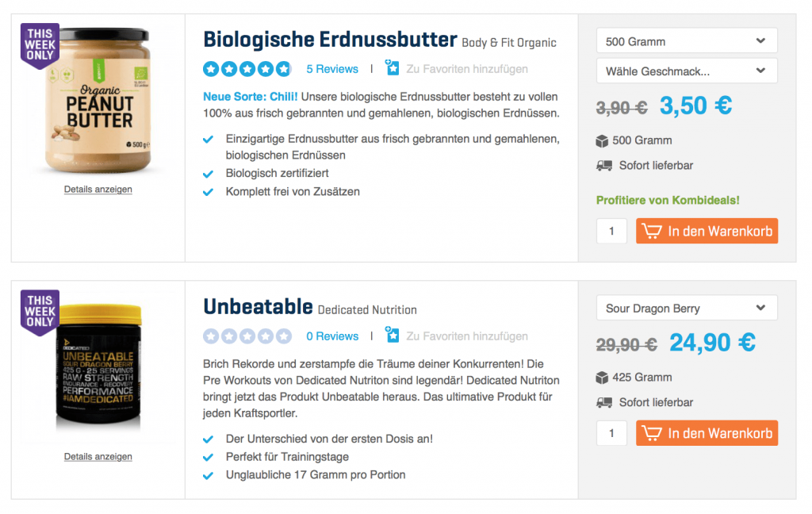Click favorites star icon for Unbeatable
Screen dimensions: 812x514
393,336
